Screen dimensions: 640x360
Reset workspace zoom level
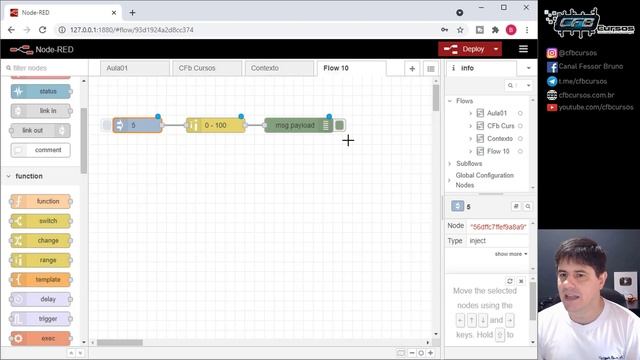(x=421, y=353)
